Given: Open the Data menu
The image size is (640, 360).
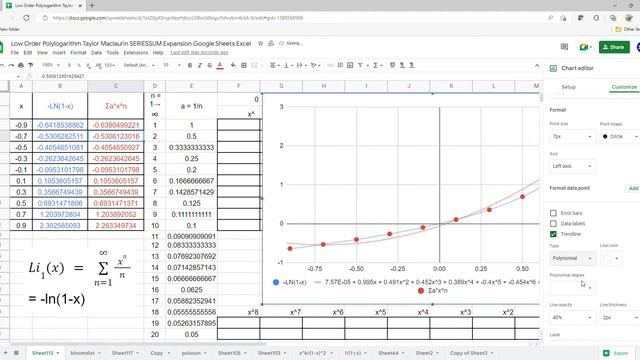Looking at the screenshot, I should pyautogui.click(x=96, y=53).
